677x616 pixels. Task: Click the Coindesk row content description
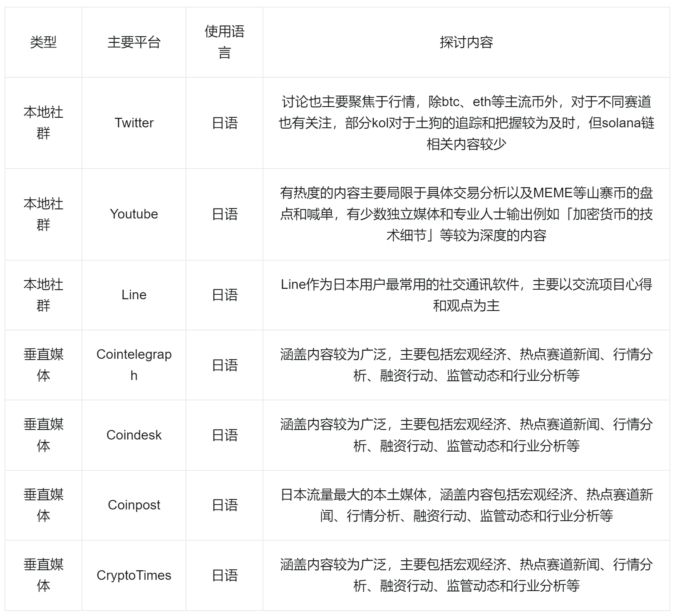tap(466, 435)
